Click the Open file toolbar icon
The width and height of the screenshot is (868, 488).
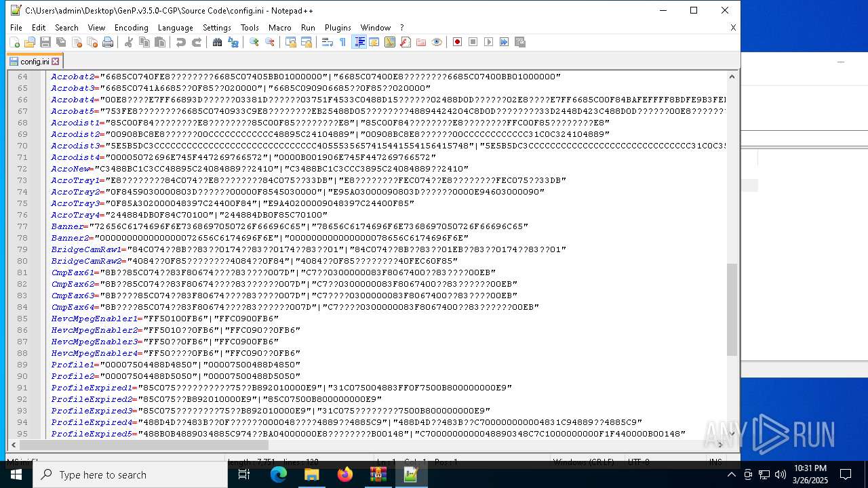click(x=30, y=42)
